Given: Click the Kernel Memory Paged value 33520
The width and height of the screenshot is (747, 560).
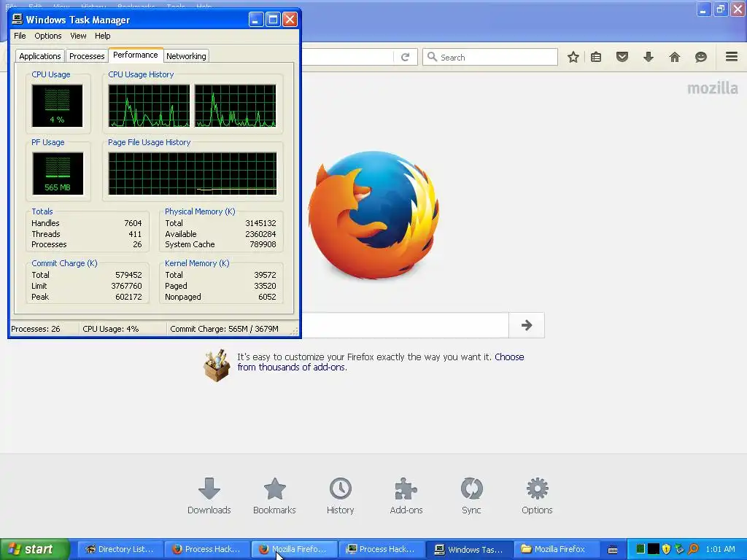Looking at the screenshot, I should coord(265,286).
